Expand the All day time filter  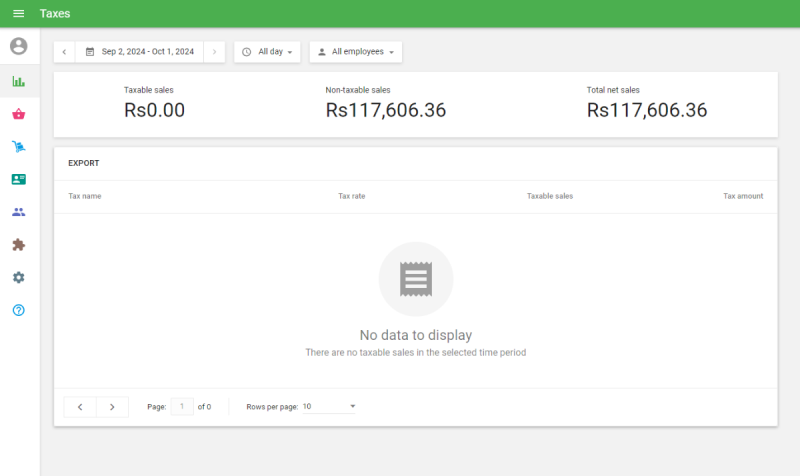tap(267, 52)
